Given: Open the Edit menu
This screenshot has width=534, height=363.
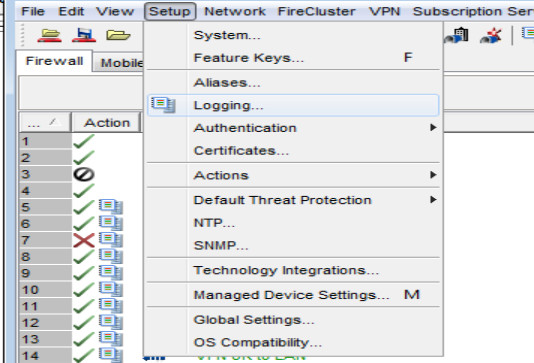Looking at the screenshot, I should (71, 11).
